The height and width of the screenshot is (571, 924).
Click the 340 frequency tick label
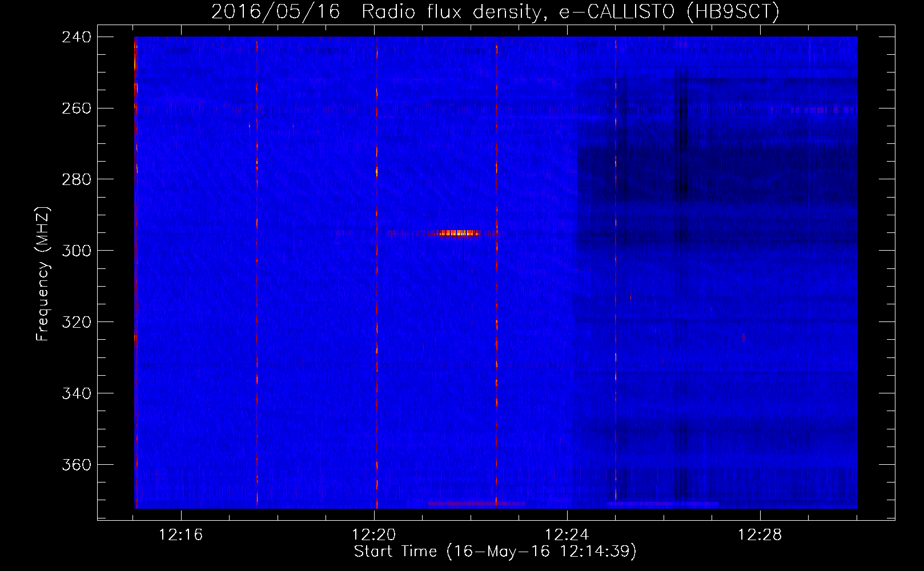[x=77, y=394]
